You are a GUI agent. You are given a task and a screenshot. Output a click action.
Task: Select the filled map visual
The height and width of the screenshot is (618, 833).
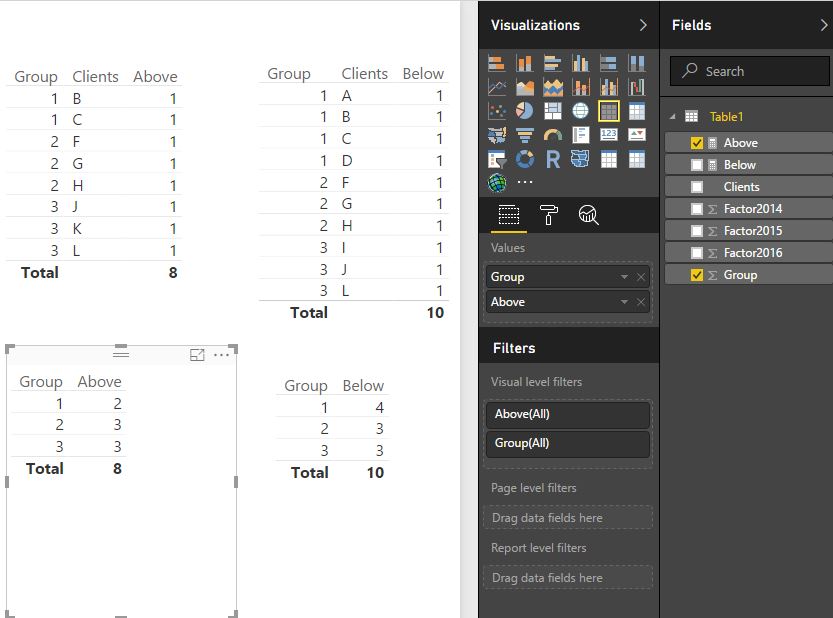(x=496, y=135)
